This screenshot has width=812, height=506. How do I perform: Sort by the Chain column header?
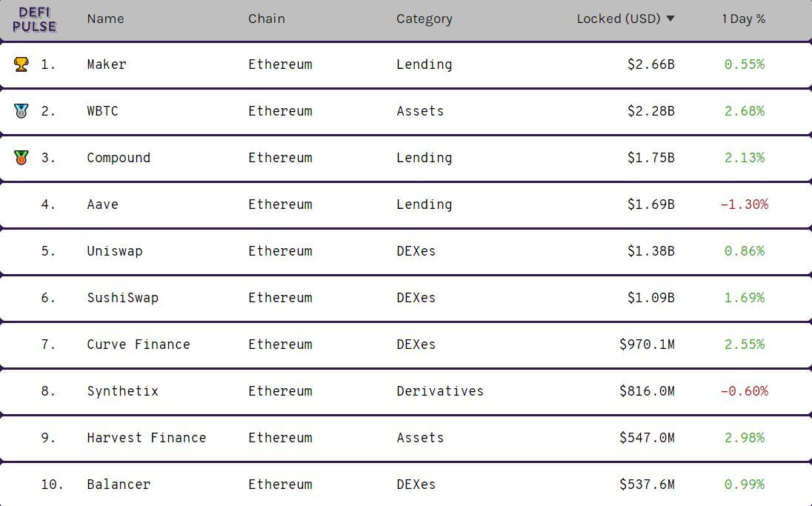[266, 19]
